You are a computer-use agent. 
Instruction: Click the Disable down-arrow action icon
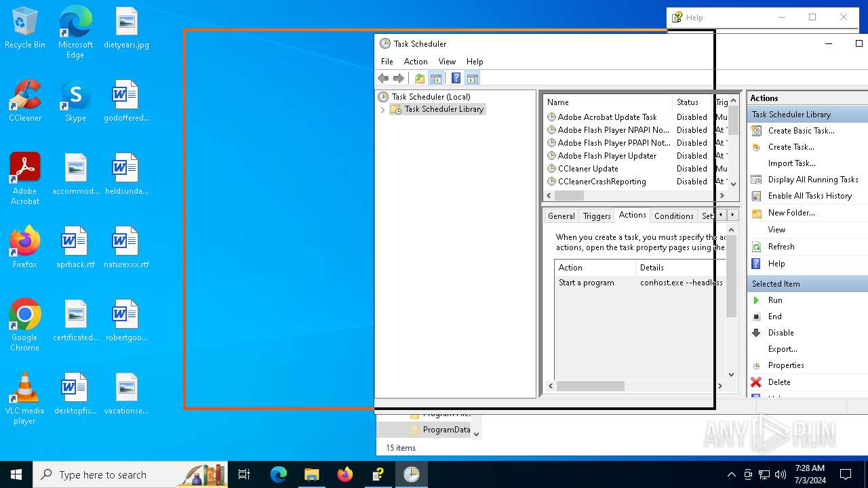(756, 333)
